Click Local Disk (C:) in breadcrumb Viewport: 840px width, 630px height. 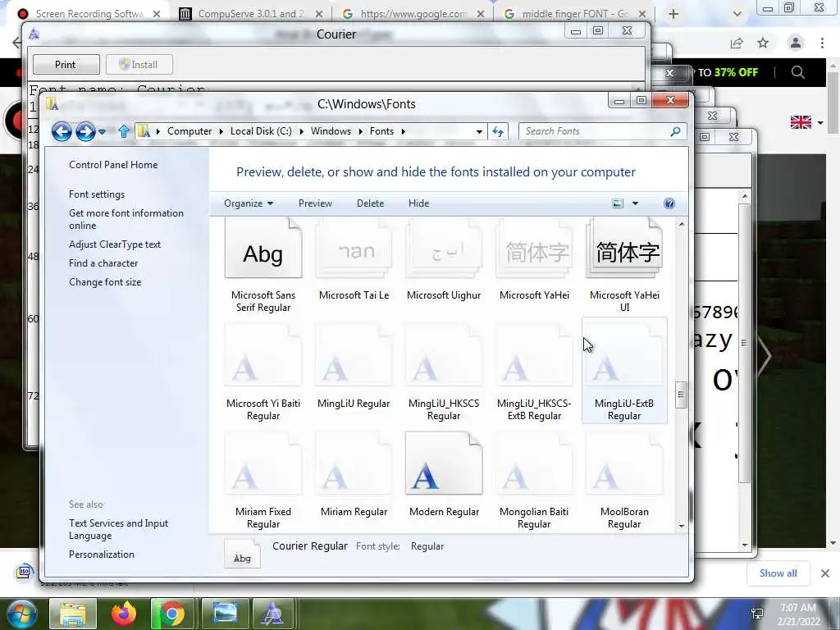261,131
